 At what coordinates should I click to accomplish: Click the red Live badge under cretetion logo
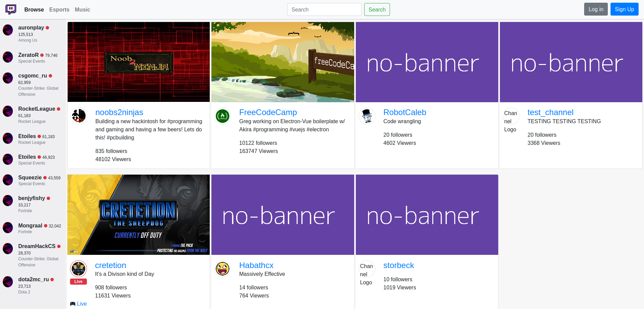78,282
